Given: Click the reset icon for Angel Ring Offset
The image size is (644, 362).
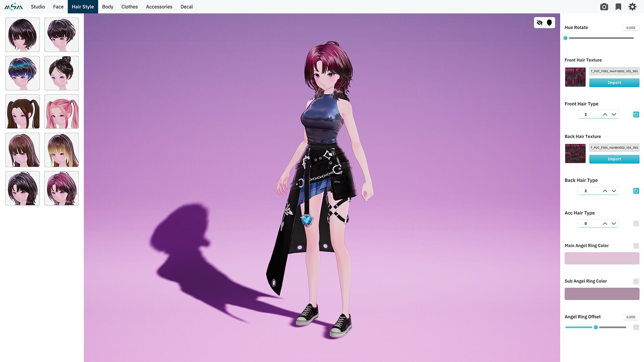Looking at the screenshot, I should point(636,327).
